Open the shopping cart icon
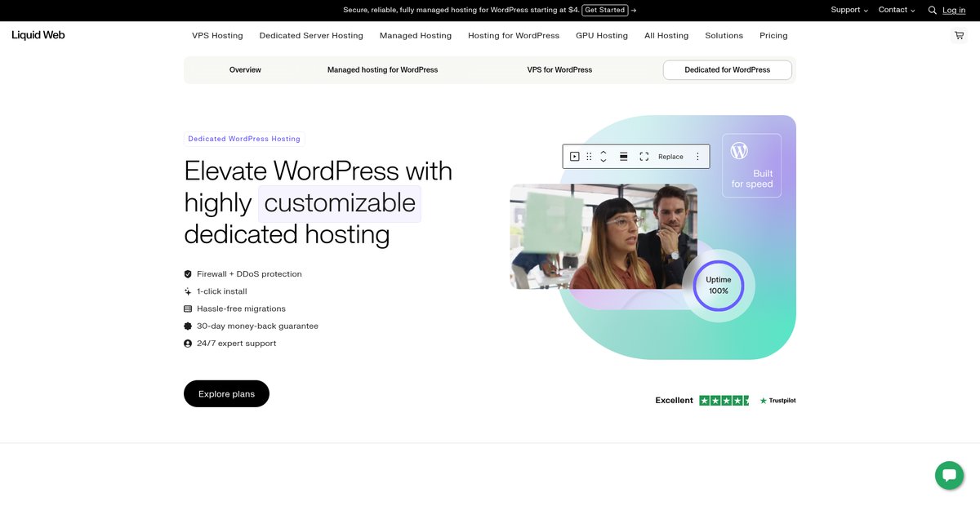 (x=959, y=36)
